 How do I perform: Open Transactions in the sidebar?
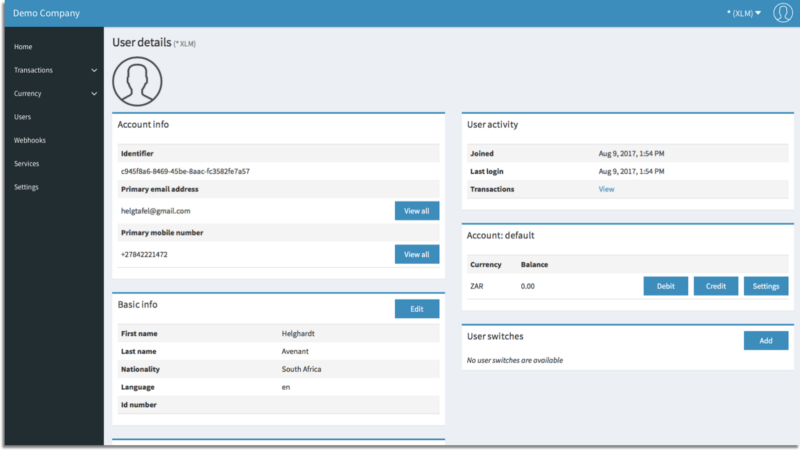[x=33, y=70]
